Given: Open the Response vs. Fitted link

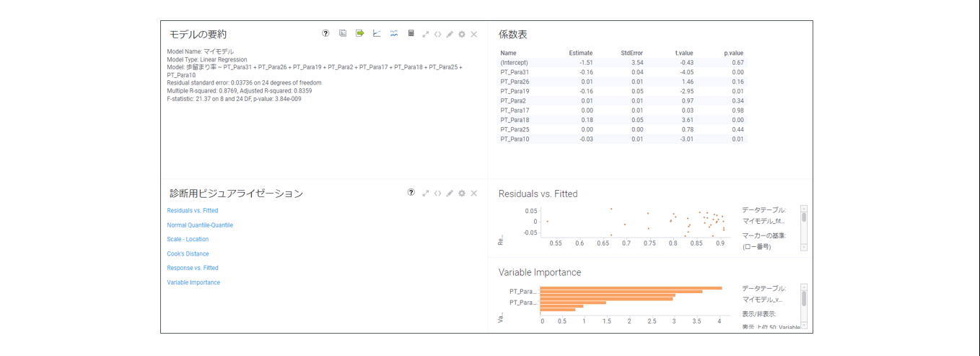Looking at the screenshot, I should pos(193,268).
